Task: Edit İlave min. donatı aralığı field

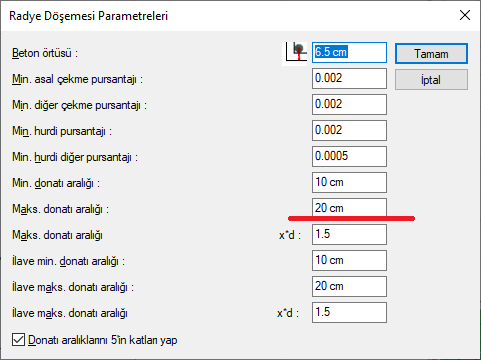Action: pyautogui.click(x=349, y=260)
